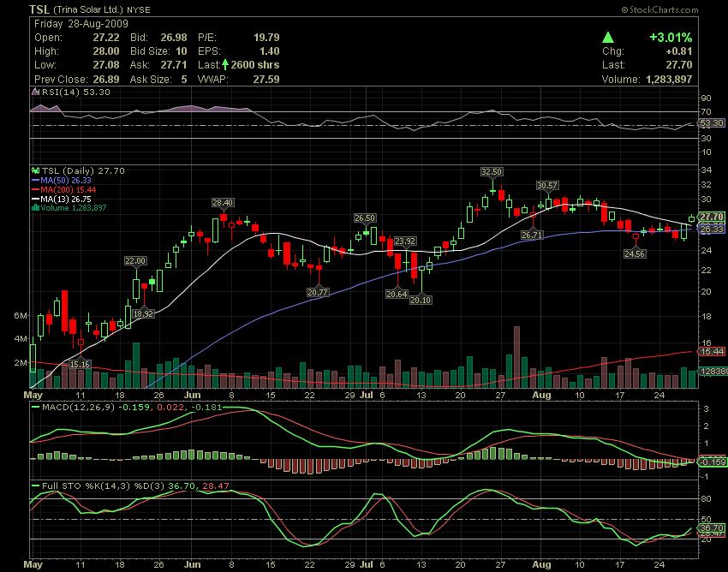728x572 pixels.
Task: Click the 20.10 low price annotation
Action: (x=421, y=300)
